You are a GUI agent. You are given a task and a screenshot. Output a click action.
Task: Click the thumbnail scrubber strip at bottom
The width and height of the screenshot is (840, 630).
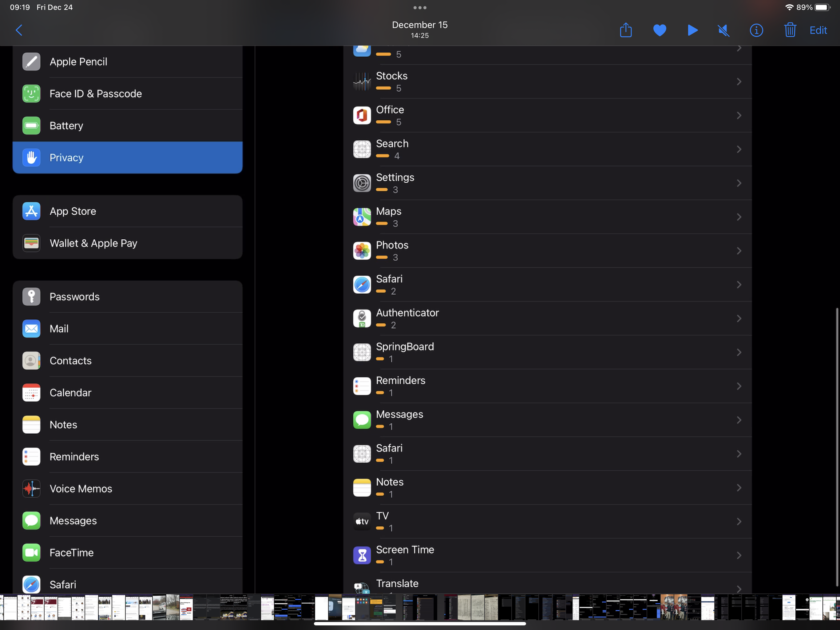[420, 607]
